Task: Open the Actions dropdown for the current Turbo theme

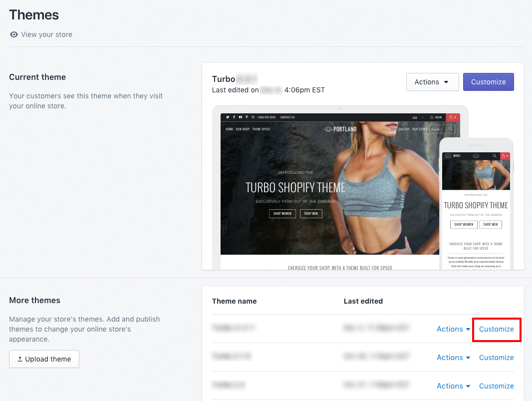Action: point(432,82)
